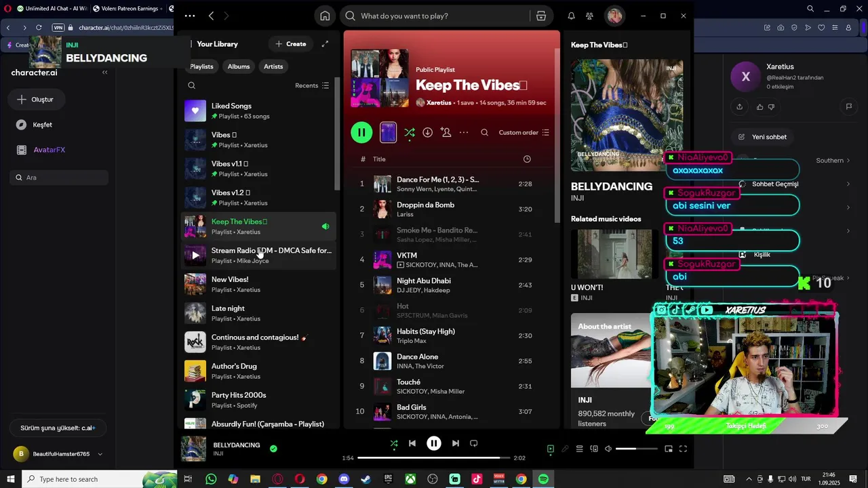Image resolution: width=868 pixels, height=488 pixels.
Task: Invite collaborators to the playlist
Action: [446, 132]
